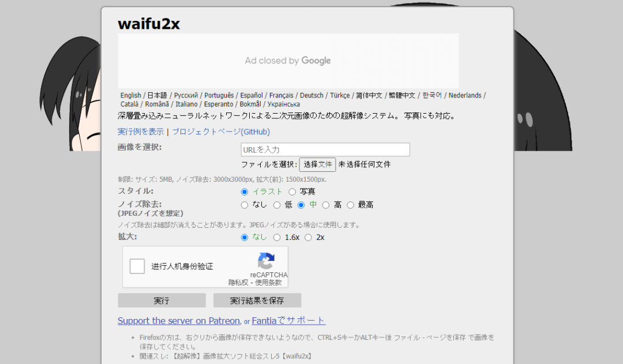This screenshot has height=364, width=623.
Task: Switch language to 日本語
Action: coord(157,95)
